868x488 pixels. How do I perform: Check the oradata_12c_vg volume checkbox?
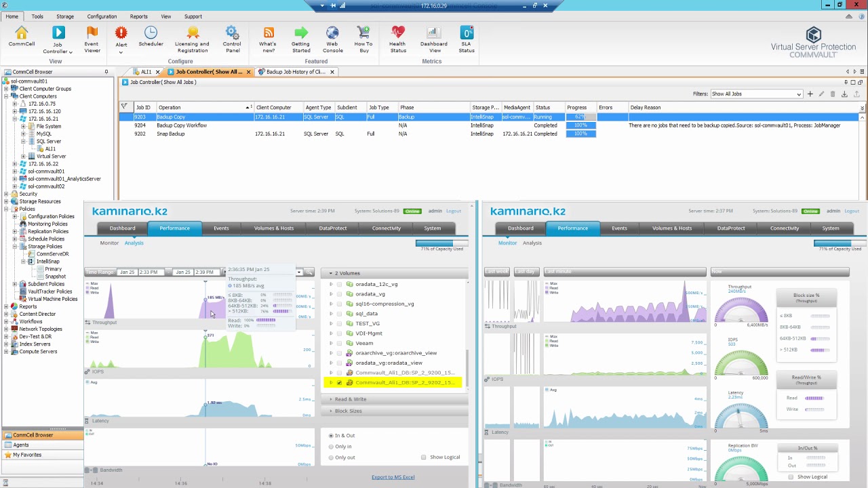click(x=339, y=285)
